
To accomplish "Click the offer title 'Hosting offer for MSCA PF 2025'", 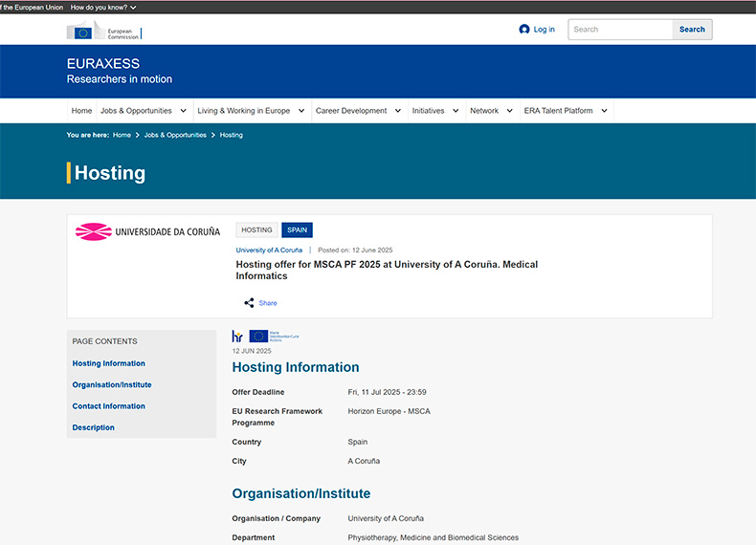I will click(x=387, y=270).
